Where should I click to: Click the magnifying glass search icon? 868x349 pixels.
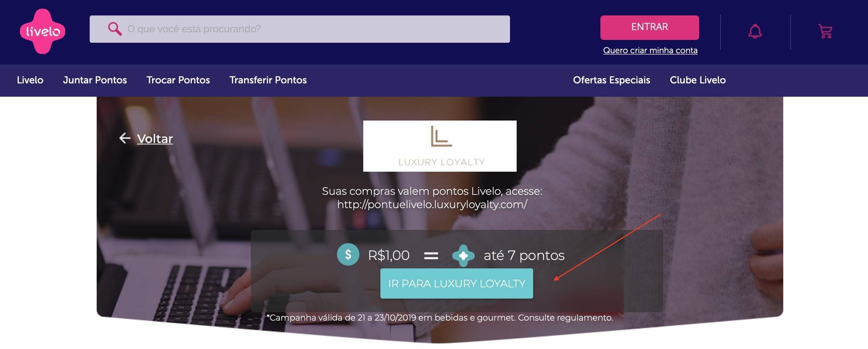[115, 29]
